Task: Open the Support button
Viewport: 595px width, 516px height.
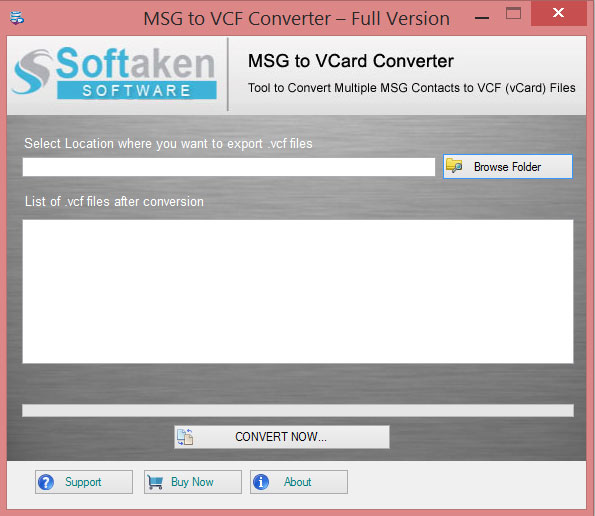Action: 84,482
